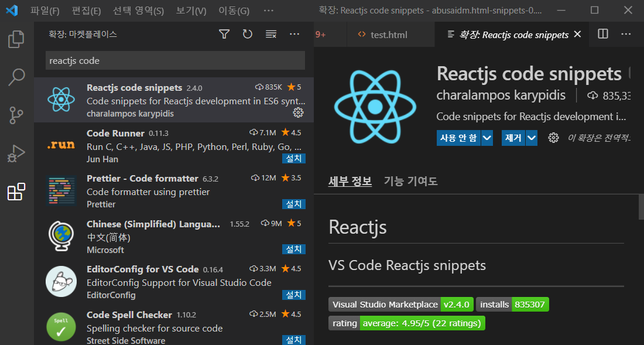Switch to the 기능 기여도 tab
The height and width of the screenshot is (345, 644).
(x=411, y=181)
